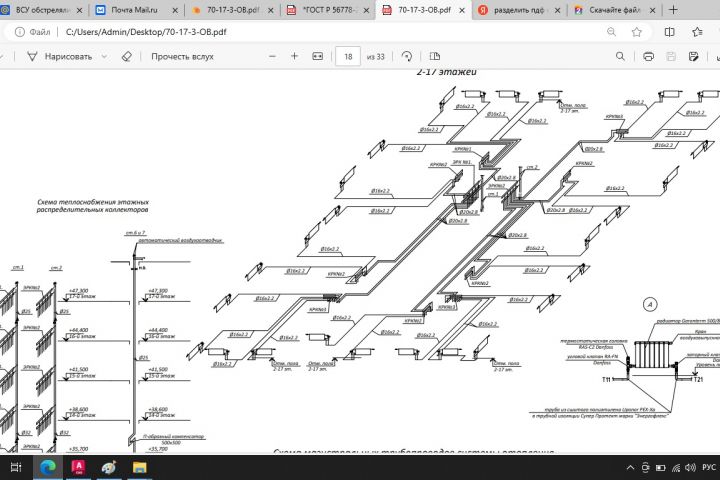Close the "разделить пдф" tab

tap(557, 10)
